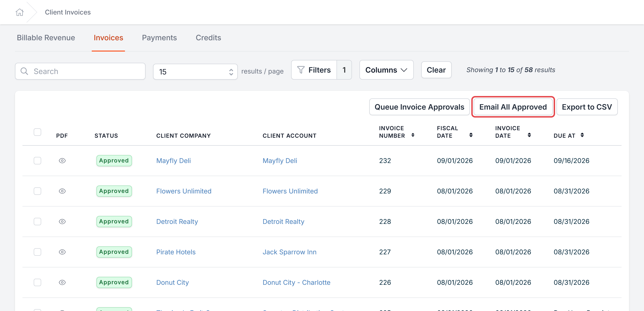View PDF for Flowers Unlimited invoice
Image resolution: width=644 pixels, height=311 pixels.
coord(62,191)
